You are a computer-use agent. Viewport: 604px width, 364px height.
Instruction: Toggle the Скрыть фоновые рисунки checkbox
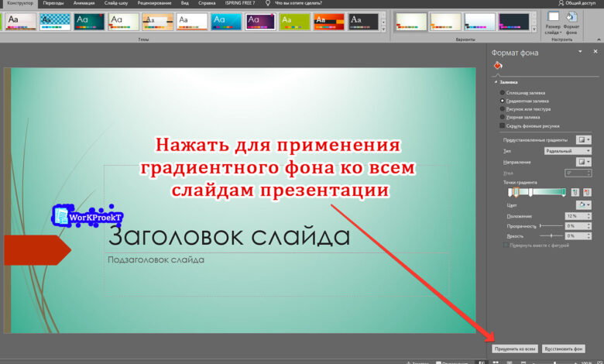point(503,125)
